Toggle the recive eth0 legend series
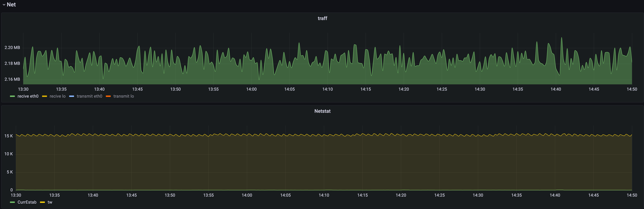The image size is (644, 209). 28,96
